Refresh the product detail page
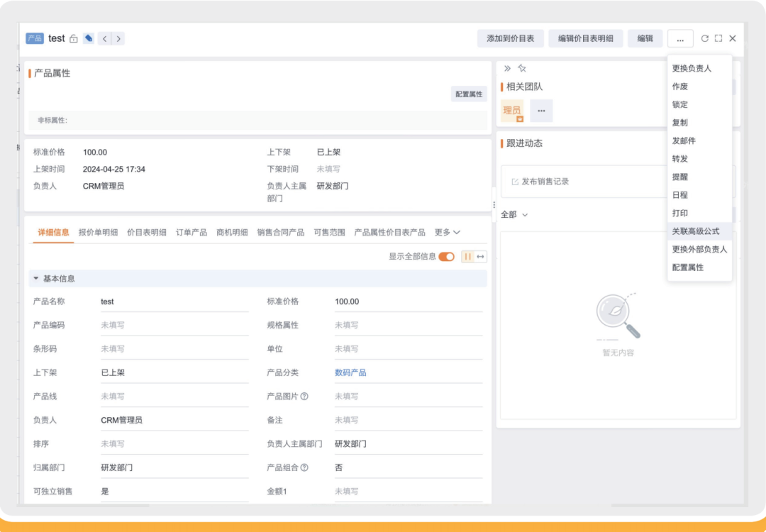The image size is (766, 532). click(x=704, y=38)
